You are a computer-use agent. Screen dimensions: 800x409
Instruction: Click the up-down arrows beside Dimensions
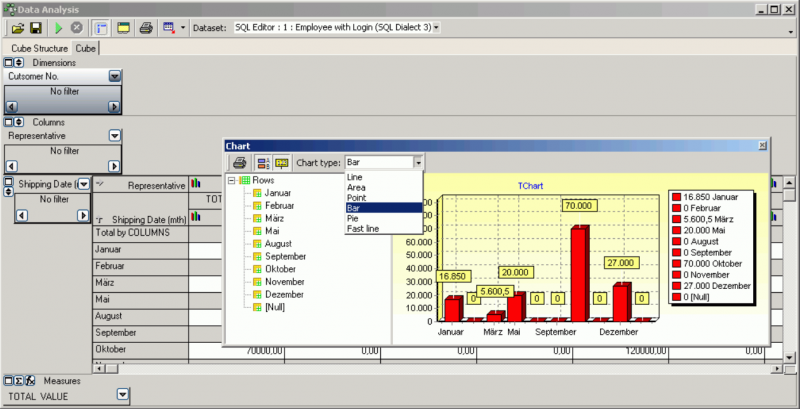[x=18, y=63]
